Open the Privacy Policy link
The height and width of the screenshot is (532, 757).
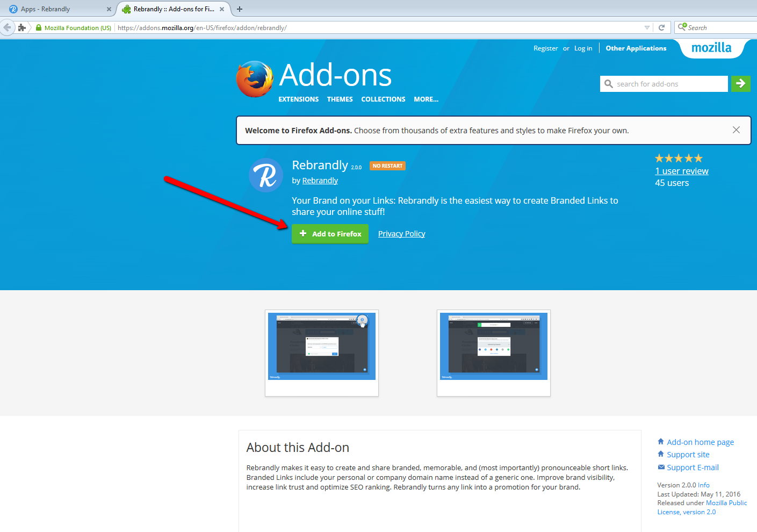402,234
